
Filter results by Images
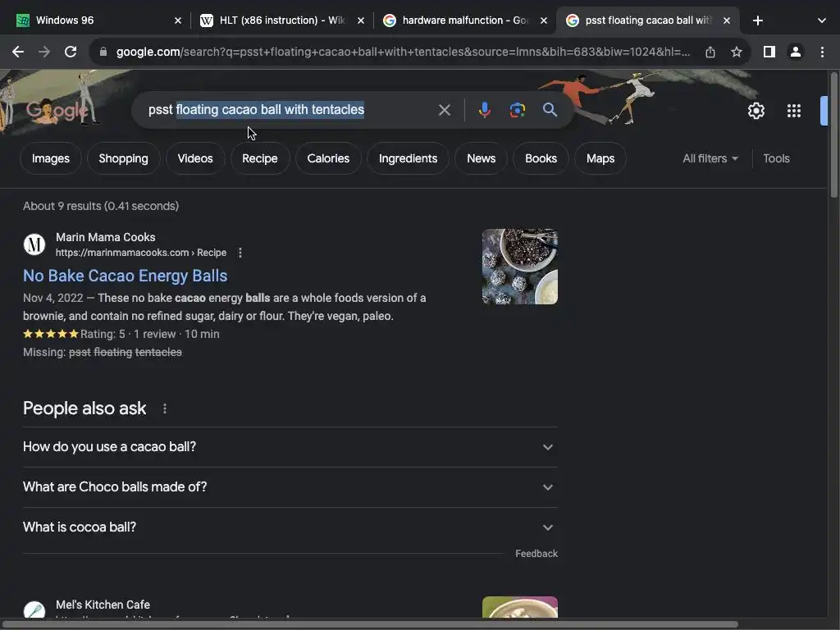50,158
